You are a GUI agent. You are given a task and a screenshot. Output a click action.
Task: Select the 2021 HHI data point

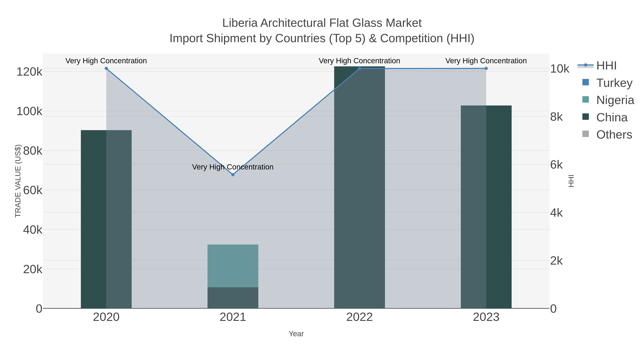[x=233, y=175]
